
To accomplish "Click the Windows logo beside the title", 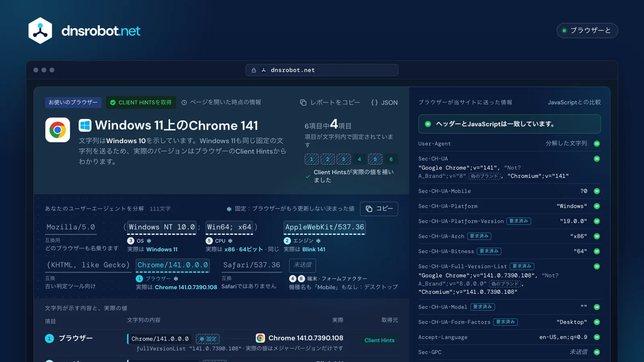I will [x=85, y=125].
